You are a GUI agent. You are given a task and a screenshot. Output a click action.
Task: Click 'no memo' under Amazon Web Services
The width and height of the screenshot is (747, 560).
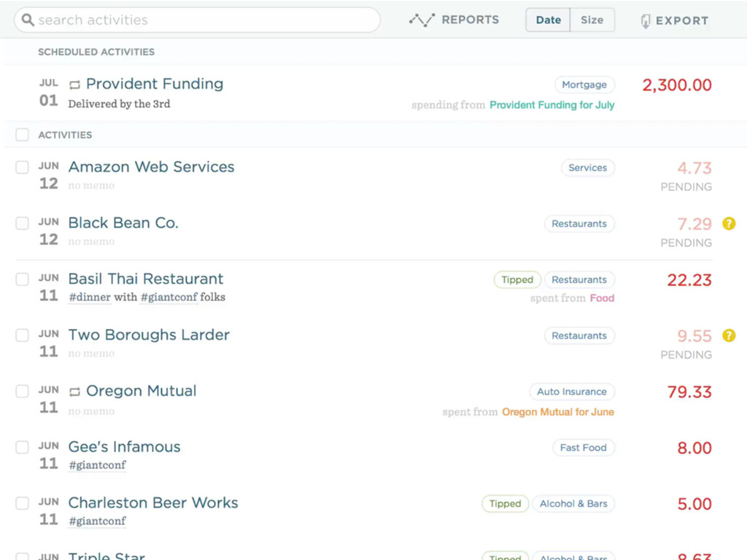(x=91, y=186)
